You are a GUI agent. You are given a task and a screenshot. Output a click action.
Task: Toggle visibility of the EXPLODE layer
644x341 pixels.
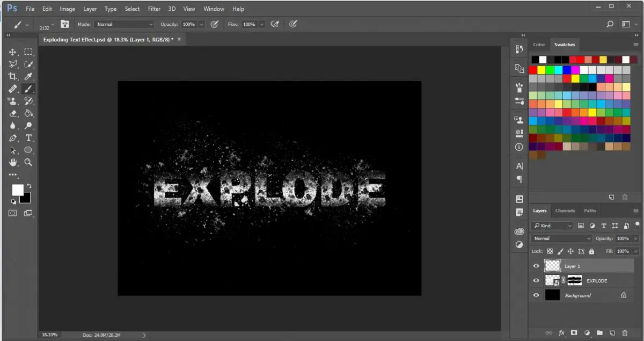pos(536,280)
